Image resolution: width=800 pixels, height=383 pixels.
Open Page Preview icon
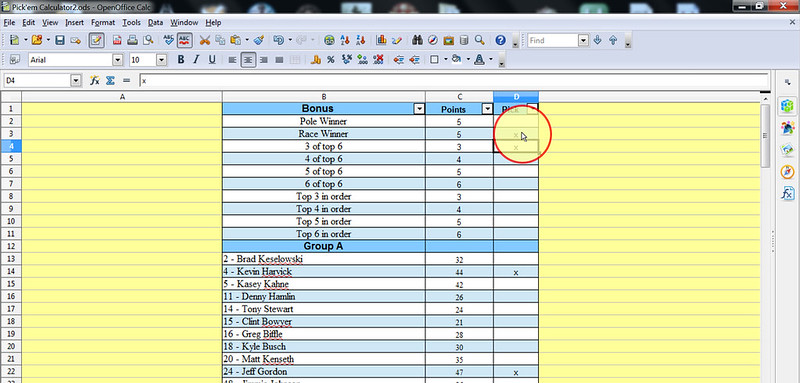(148, 40)
